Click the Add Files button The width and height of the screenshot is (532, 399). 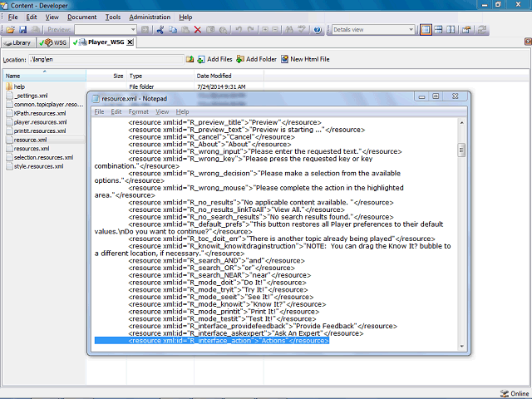214,59
